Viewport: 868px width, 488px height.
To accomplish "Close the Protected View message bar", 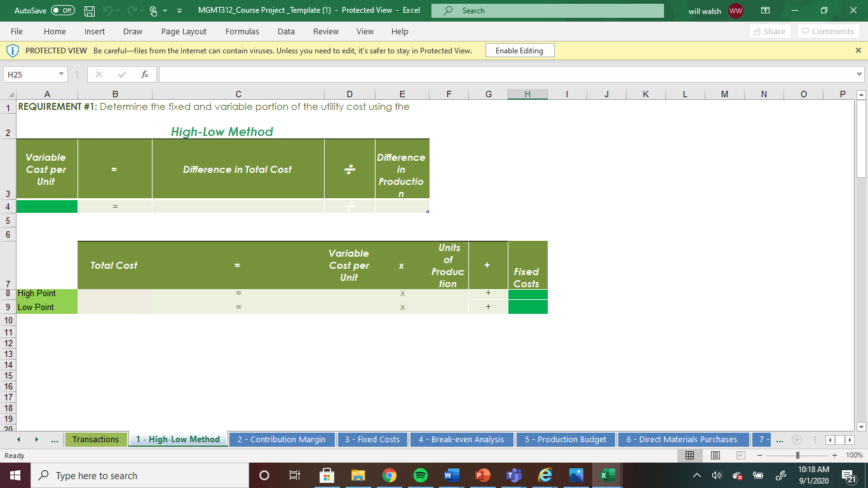I will point(858,50).
